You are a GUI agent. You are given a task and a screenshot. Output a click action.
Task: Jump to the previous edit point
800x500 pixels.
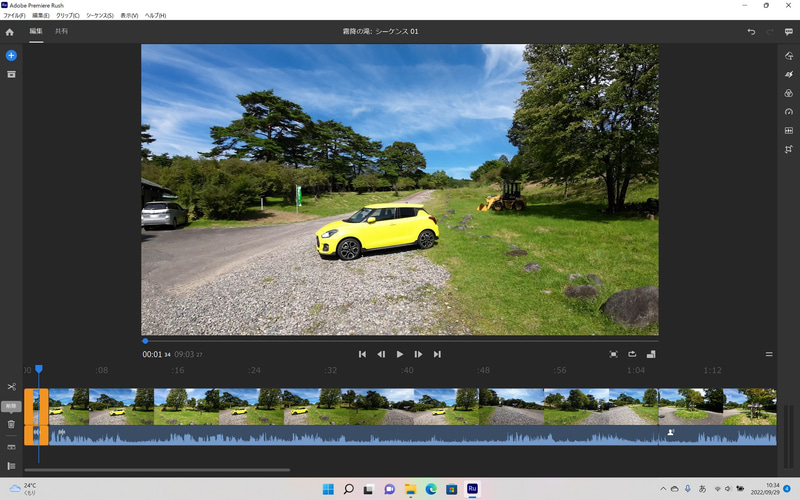coord(362,354)
